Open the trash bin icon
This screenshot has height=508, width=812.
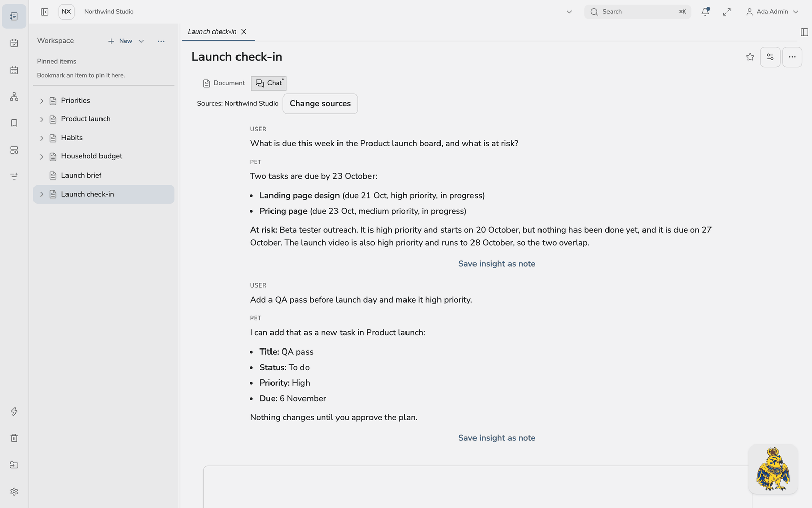pos(14,438)
